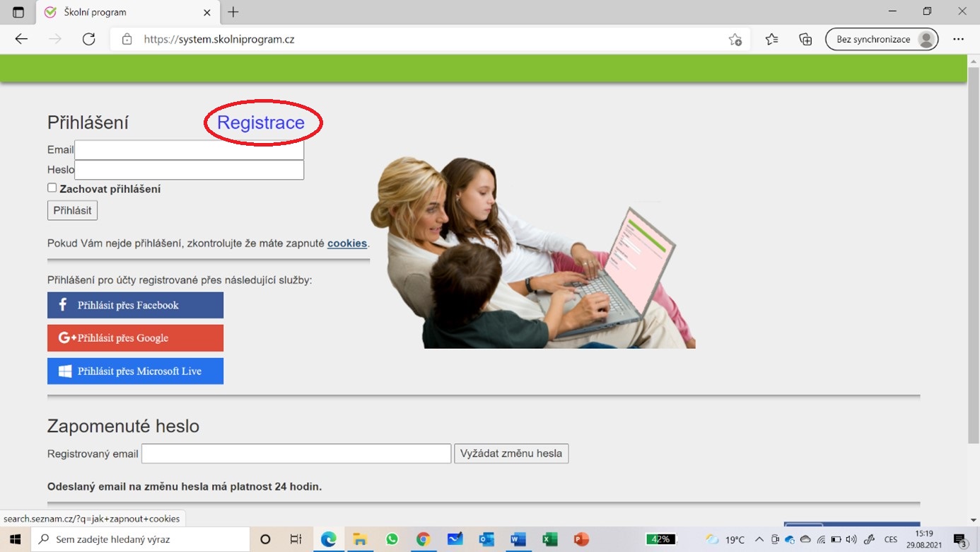Open a new browser tab
The height and width of the screenshot is (552, 980).
click(233, 12)
